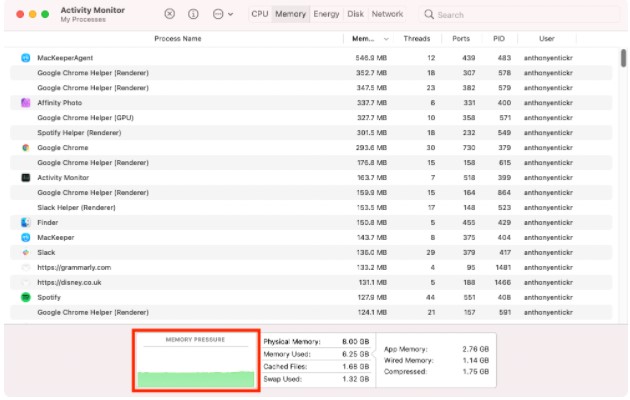This screenshot has width=630, height=400.
Task: Select the Memory tab
Action: tap(290, 14)
